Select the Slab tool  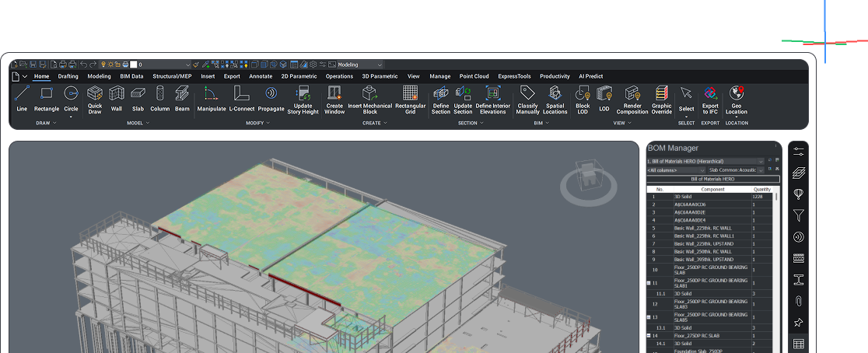[x=138, y=99]
